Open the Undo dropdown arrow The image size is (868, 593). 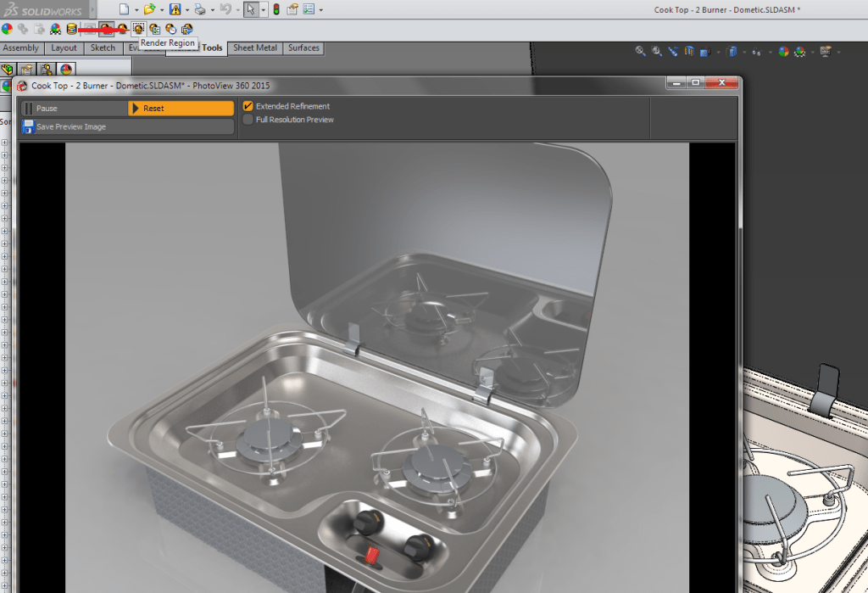237,8
